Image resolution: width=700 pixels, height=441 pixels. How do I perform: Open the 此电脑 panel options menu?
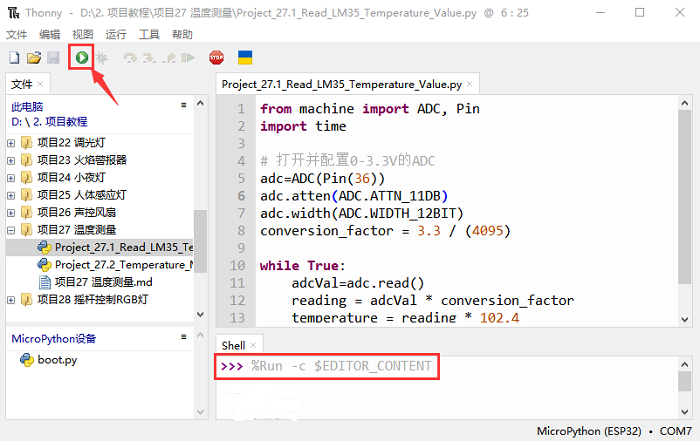(183, 105)
